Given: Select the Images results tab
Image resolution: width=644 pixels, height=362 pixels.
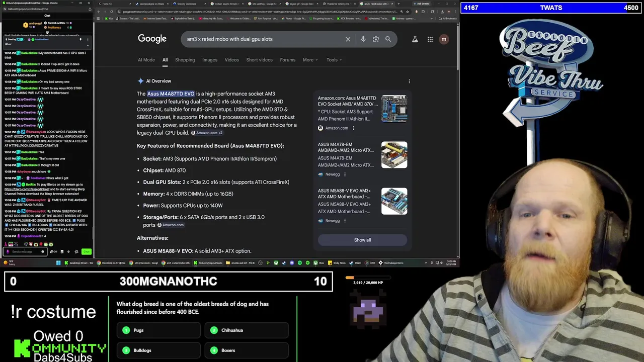Looking at the screenshot, I should 210,60.
